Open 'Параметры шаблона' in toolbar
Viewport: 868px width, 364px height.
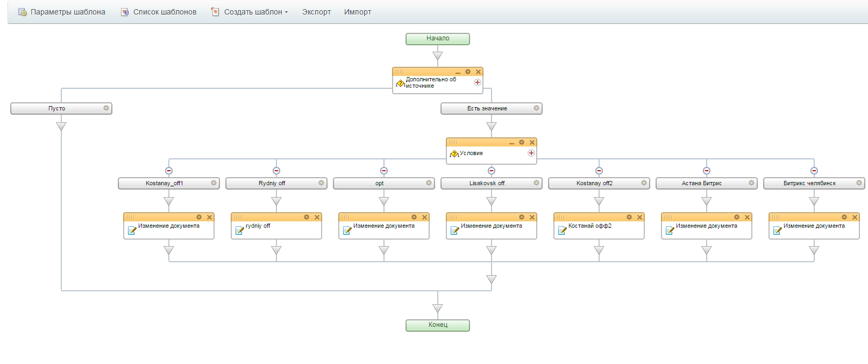tap(62, 12)
